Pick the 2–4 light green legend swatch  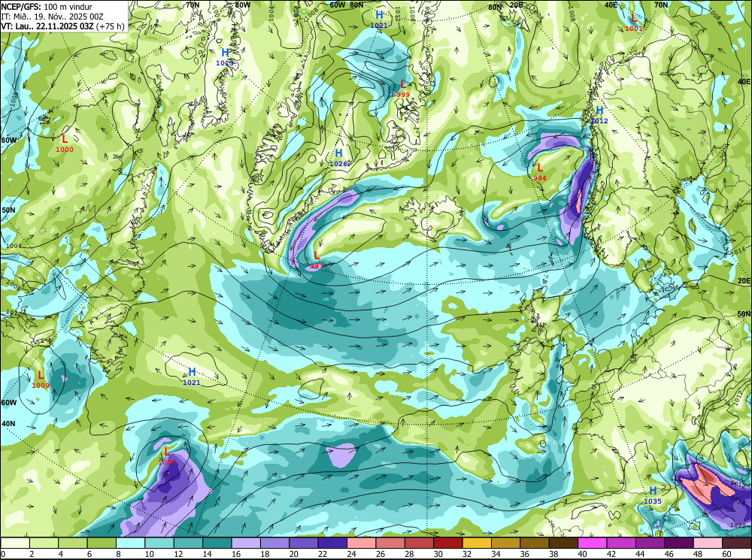[44, 543]
